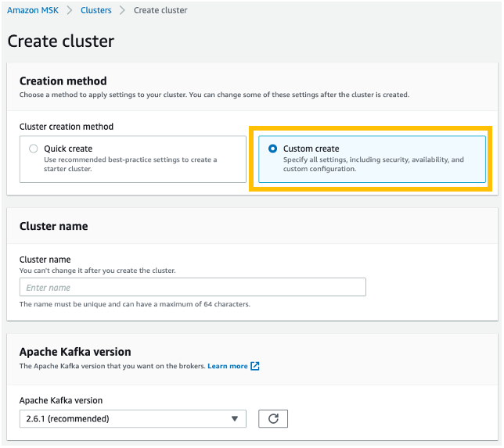The image size is (504, 448).
Task: Click the 'Cluster creation method' label
Action: coord(67,127)
